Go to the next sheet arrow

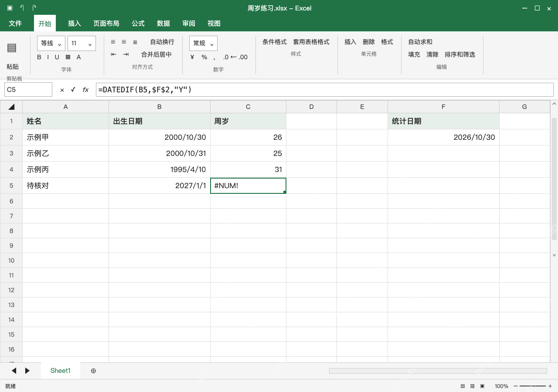27,371
